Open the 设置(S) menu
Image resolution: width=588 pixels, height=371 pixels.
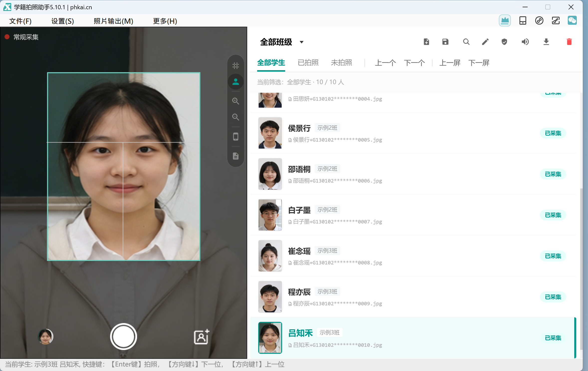point(63,21)
